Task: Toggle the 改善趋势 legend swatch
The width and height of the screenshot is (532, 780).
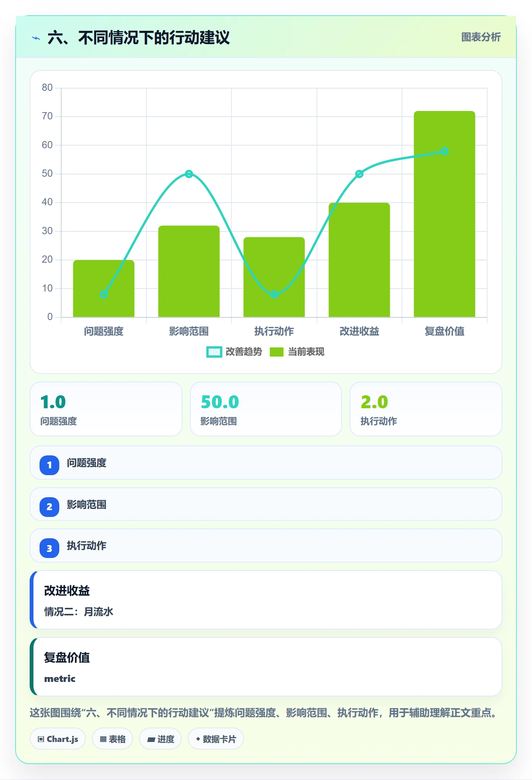Action: (214, 352)
